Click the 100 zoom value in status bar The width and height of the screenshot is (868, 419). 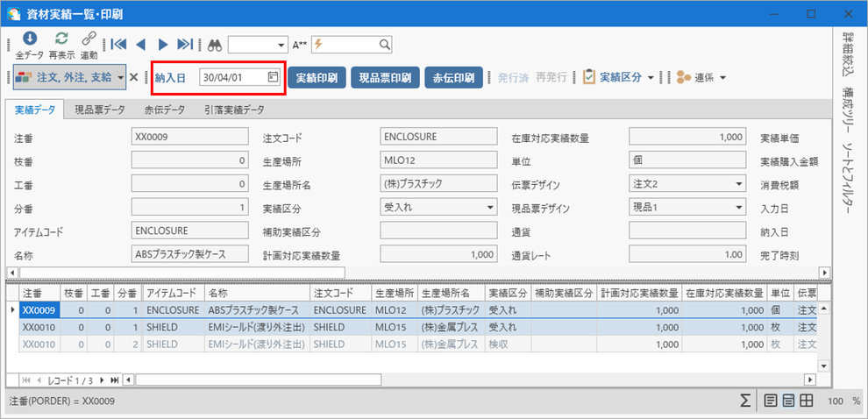pyautogui.click(x=835, y=401)
